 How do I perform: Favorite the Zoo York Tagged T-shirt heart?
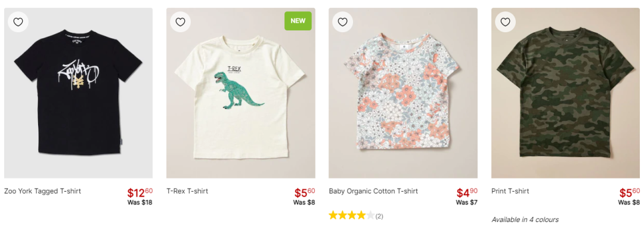[18, 22]
